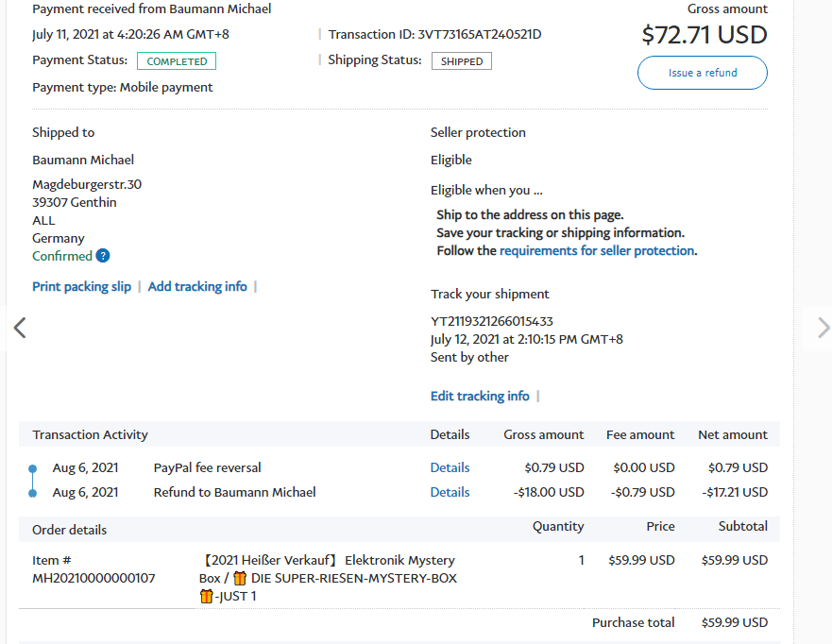832x644 pixels.
Task: Click tracking number YT2119321266015433
Action: click(x=491, y=321)
